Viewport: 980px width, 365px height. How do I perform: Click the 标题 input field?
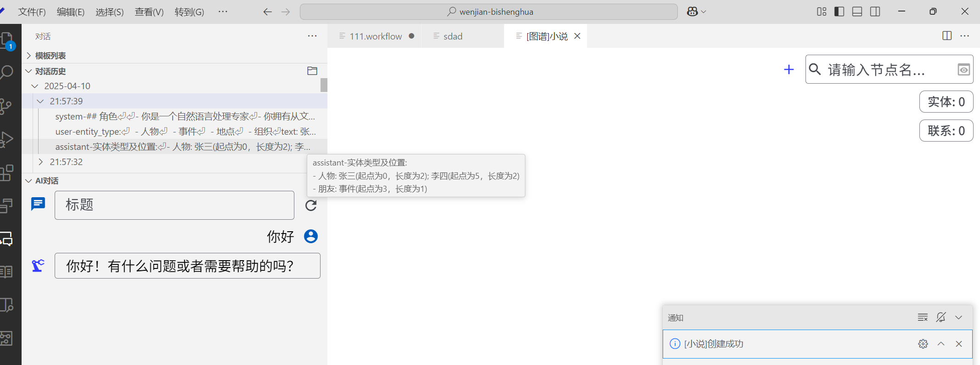(x=174, y=205)
